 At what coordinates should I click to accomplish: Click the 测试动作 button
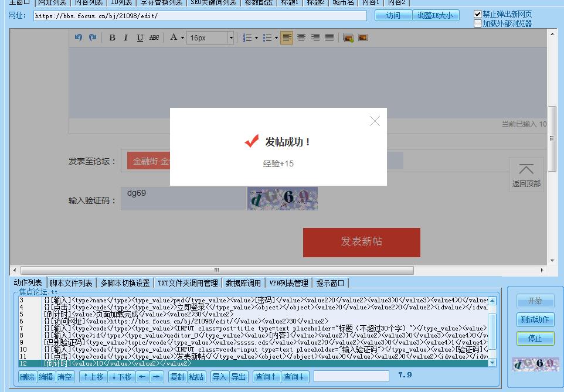pos(535,319)
